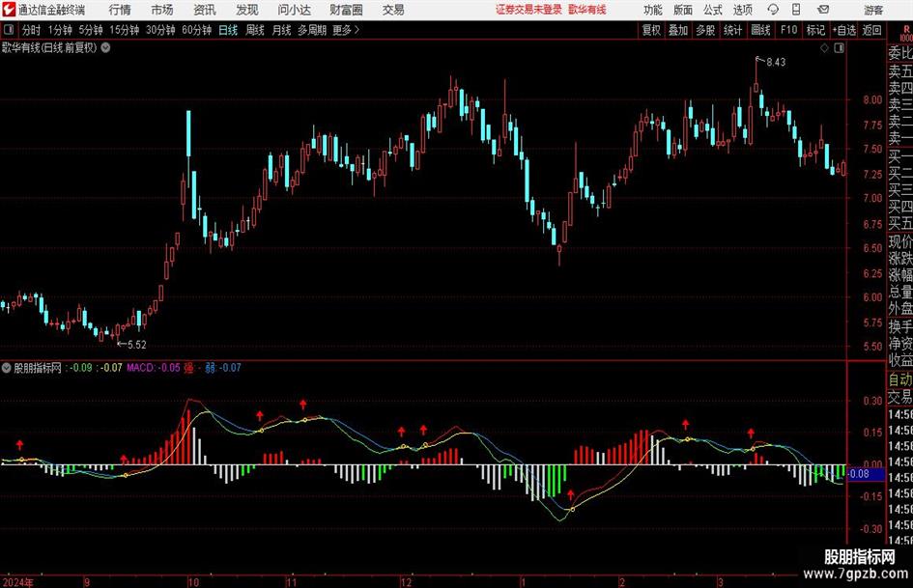Open the 发现 menu
913x588 pixels.
click(247, 10)
